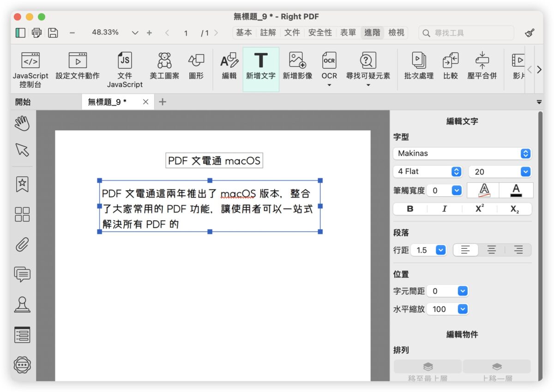The height and width of the screenshot is (392, 554).
Task: Click the brush cleanup icon
Action: (530, 33)
